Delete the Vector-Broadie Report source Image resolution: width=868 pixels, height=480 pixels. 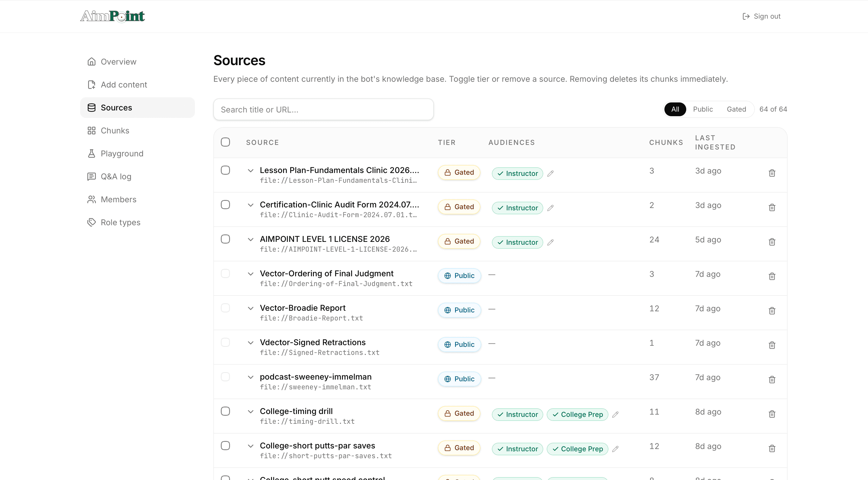pyautogui.click(x=772, y=311)
